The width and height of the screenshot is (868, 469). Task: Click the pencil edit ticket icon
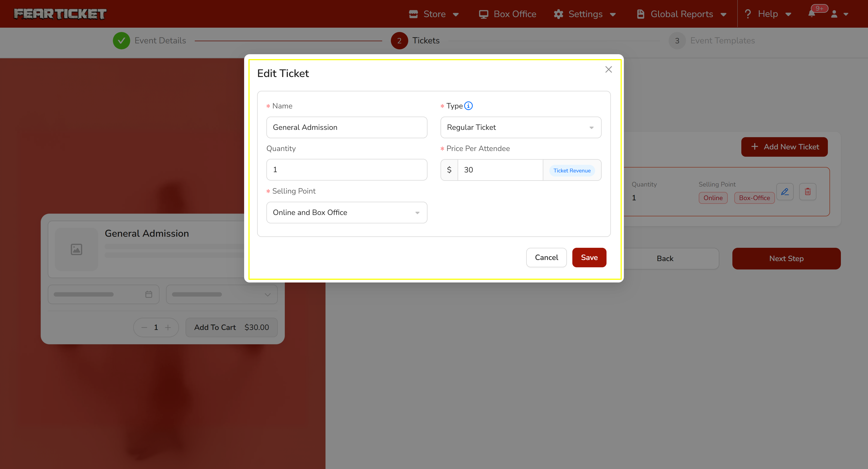[785, 192]
